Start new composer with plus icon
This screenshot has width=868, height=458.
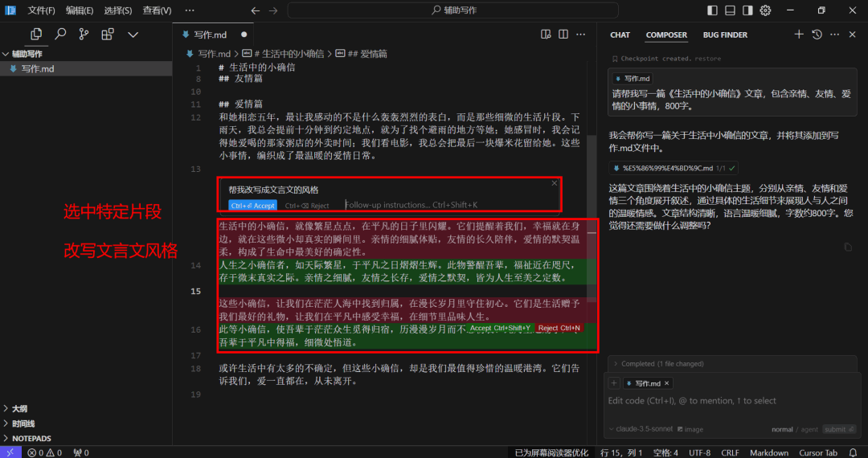(x=798, y=35)
